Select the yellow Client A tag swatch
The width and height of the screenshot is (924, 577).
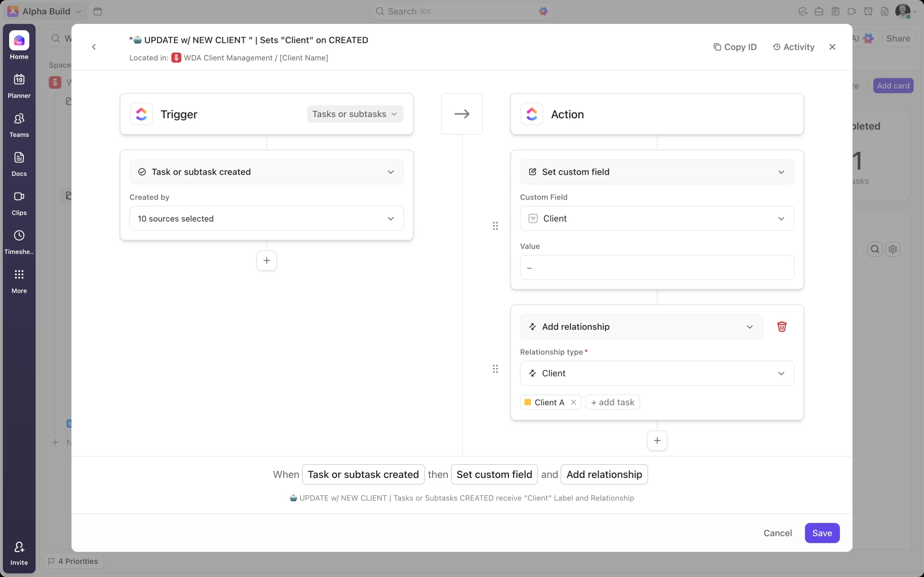[528, 402]
